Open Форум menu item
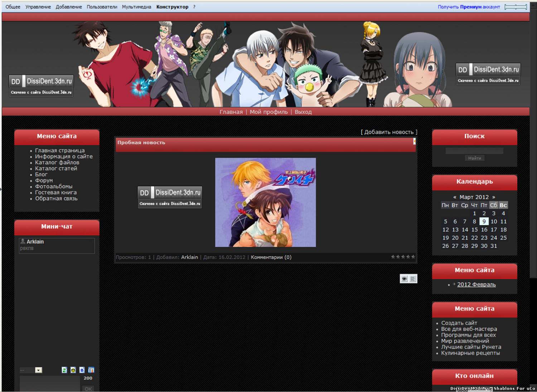 pyautogui.click(x=44, y=181)
